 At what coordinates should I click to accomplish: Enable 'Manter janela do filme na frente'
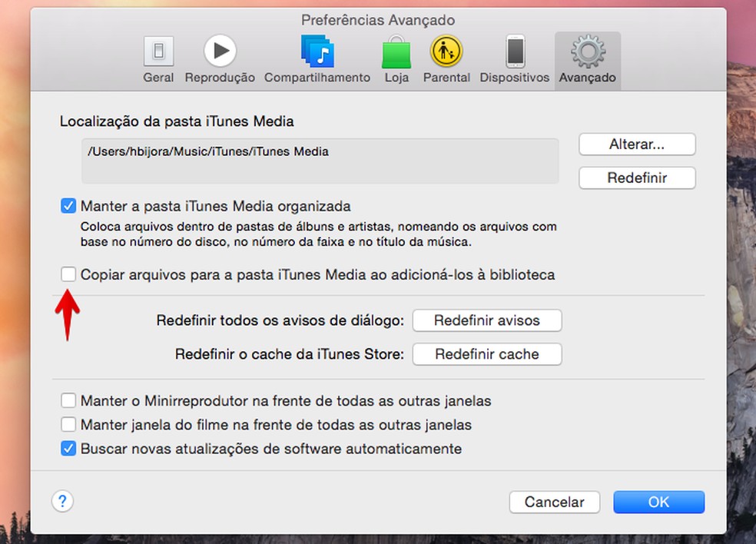pyautogui.click(x=68, y=424)
